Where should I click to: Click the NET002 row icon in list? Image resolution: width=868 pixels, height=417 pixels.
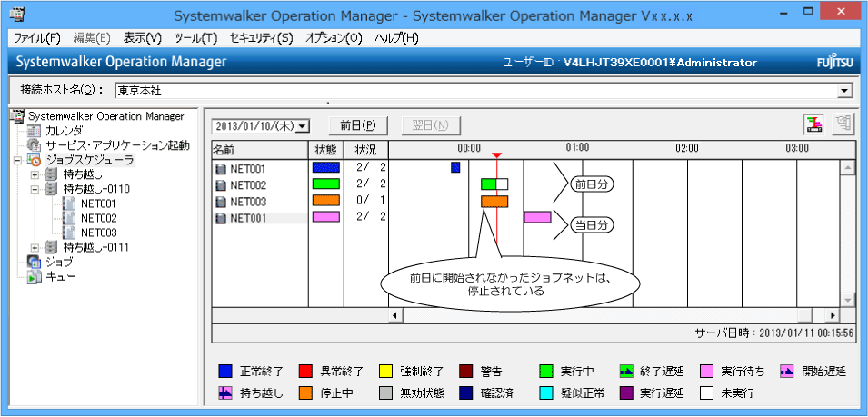(221, 185)
